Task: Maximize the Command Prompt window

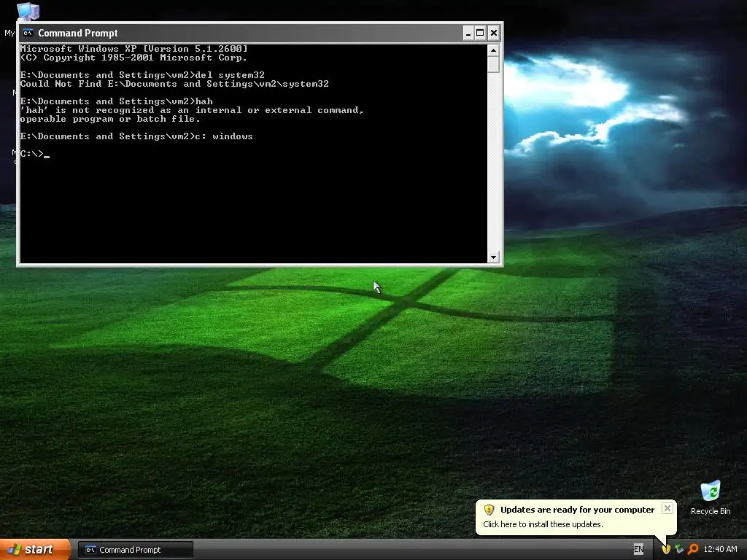Action: [x=480, y=33]
